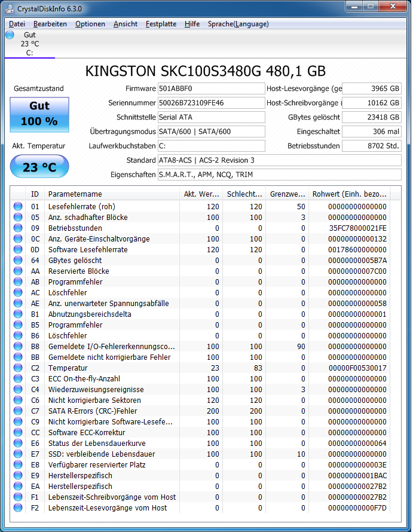
Task: Click status icon for E6 Lebensdauerkurve row
Action: (18, 443)
